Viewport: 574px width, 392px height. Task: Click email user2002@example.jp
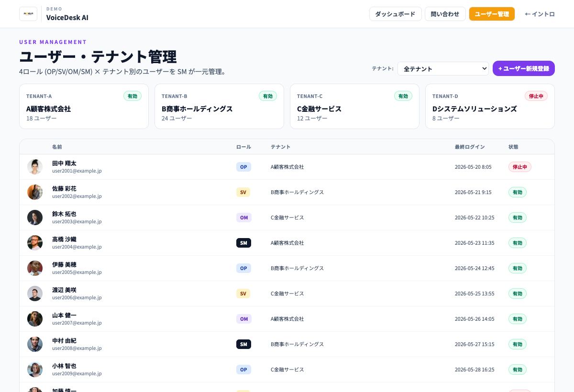pyautogui.click(x=77, y=196)
